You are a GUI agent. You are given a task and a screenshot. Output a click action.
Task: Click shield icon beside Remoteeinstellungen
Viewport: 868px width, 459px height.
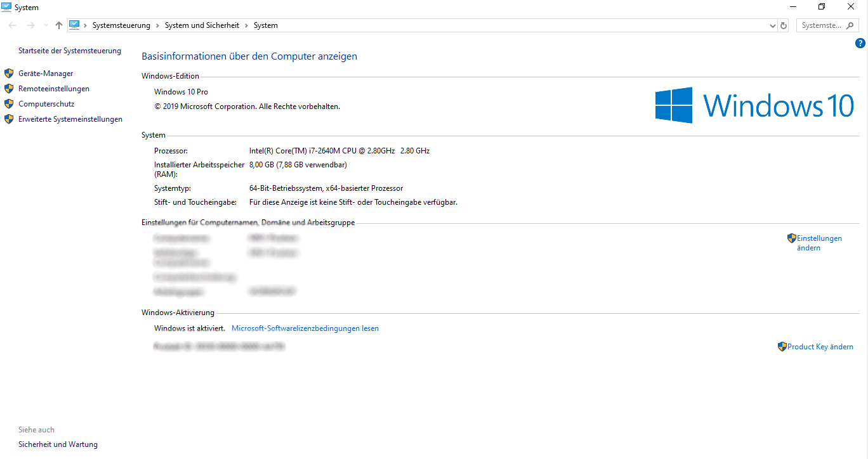tap(9, 89)
